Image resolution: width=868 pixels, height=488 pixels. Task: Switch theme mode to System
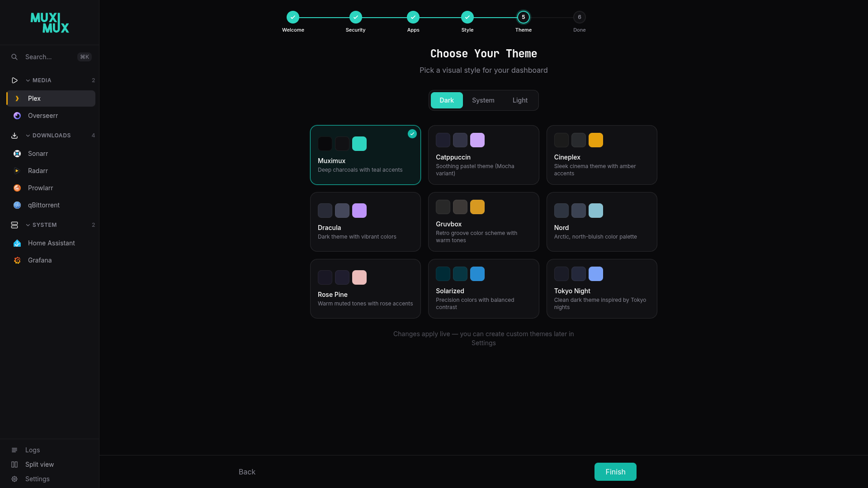[x=483, y=100]
